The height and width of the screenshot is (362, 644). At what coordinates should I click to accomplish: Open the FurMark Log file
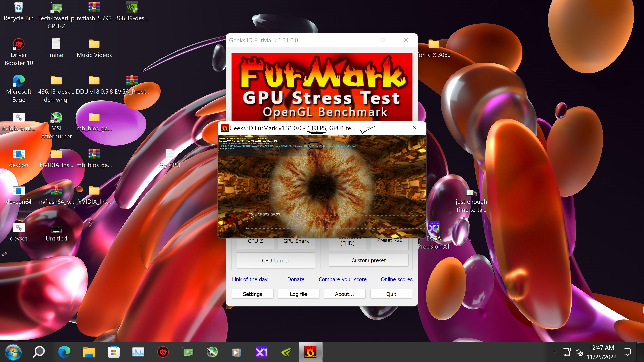pos(298,294)
